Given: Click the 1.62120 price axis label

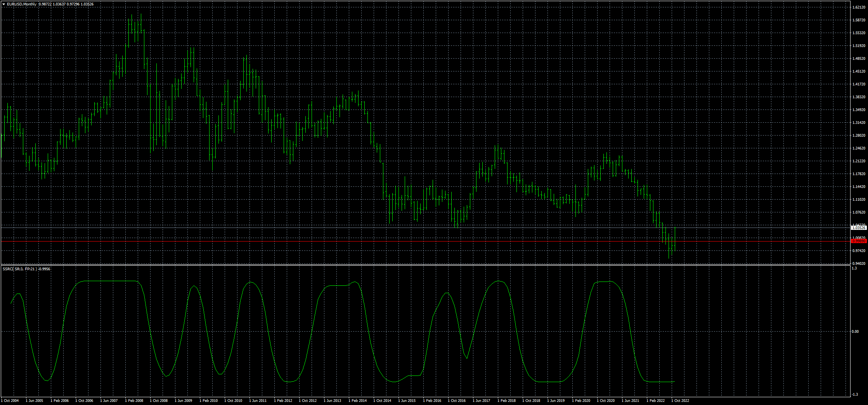Looking at the screenshot, I should [859, 7].
